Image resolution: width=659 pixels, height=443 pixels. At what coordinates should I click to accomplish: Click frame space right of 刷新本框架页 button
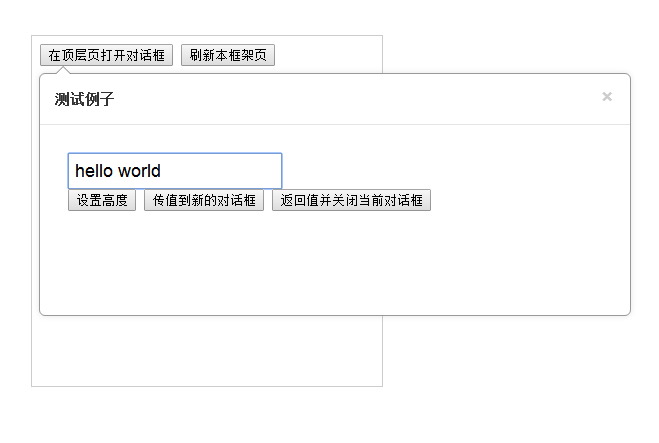tap(330, 56)
